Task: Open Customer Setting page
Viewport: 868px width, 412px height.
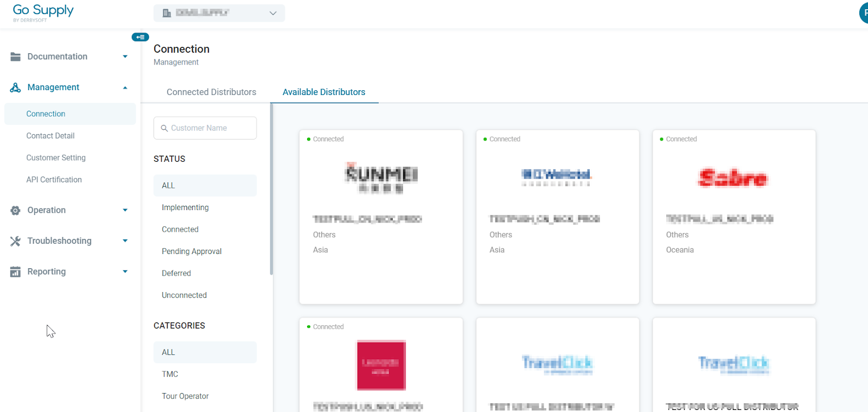Action: pyautogui.click(x=56, y=158)
